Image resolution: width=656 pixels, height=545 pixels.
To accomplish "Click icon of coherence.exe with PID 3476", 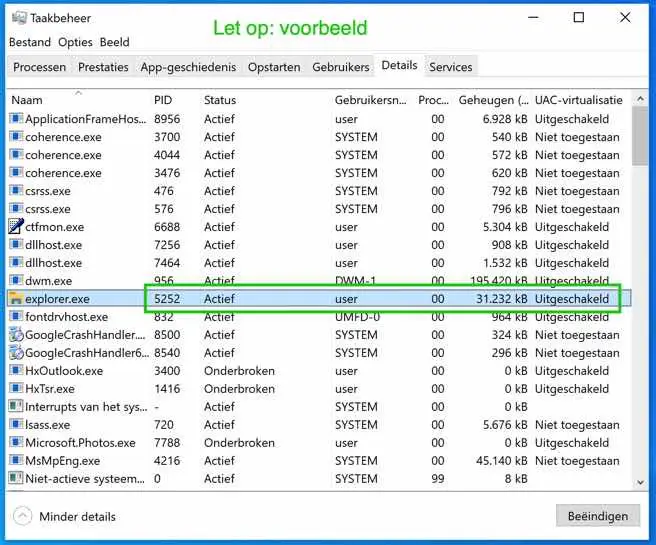I will coord(16,172).
